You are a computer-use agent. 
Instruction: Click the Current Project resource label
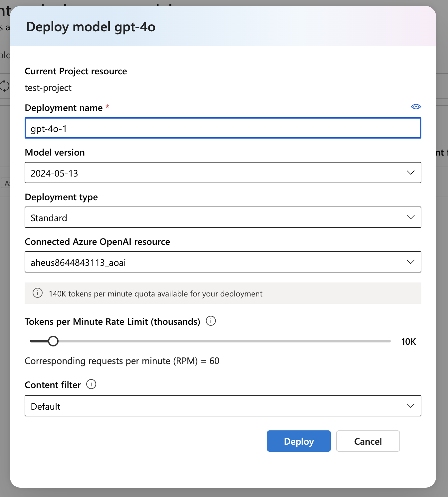[76, 71]
